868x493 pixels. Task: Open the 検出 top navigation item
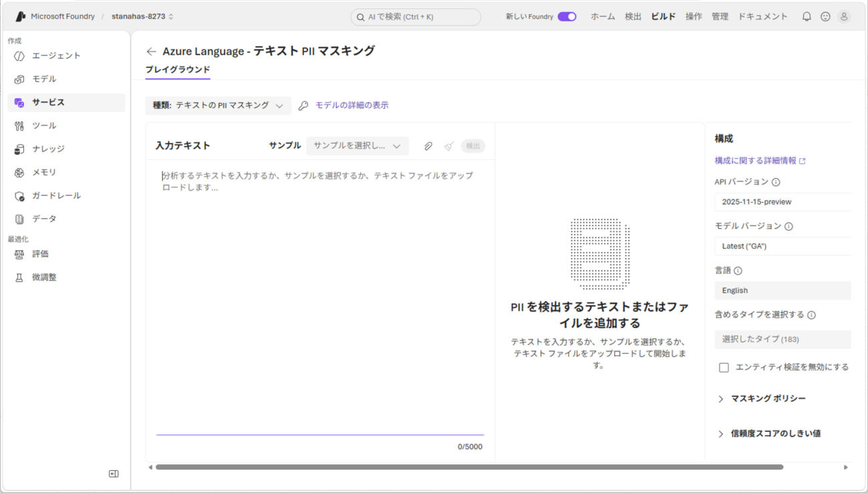[x=633, y=17]
